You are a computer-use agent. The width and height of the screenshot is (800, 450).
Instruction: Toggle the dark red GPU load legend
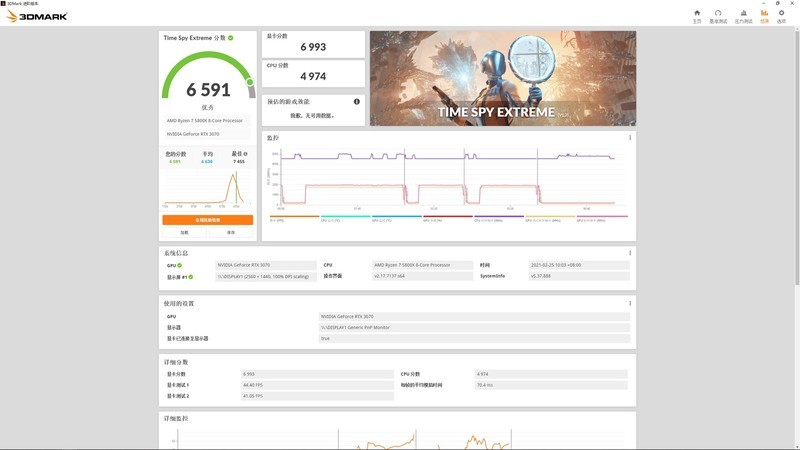(x=447, y=218)
